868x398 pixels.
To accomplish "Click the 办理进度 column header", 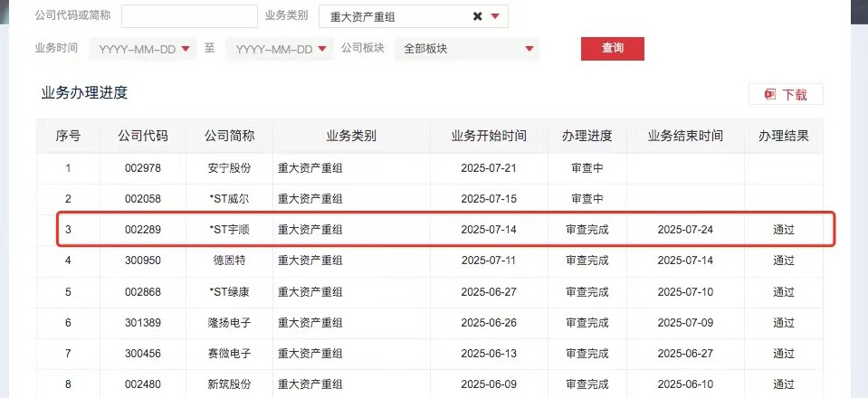I will point(587,137).
